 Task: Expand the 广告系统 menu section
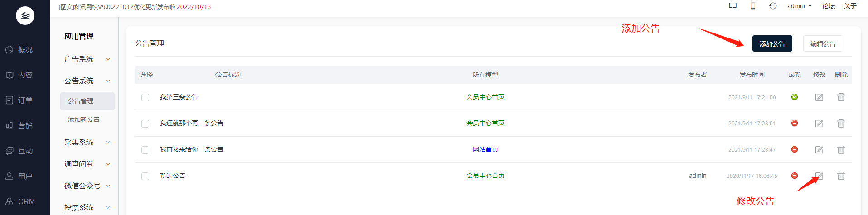87,59
